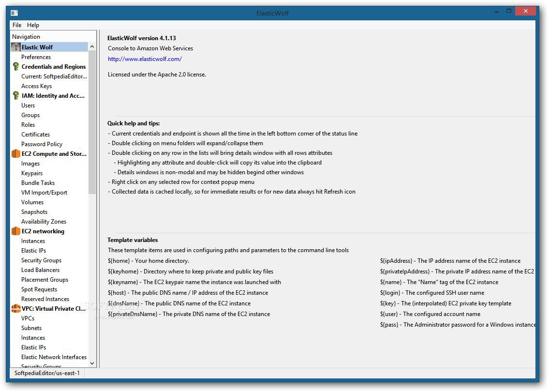Open Placement Groups item
Viewport: 549px width, 392px height.
point(45,280)
